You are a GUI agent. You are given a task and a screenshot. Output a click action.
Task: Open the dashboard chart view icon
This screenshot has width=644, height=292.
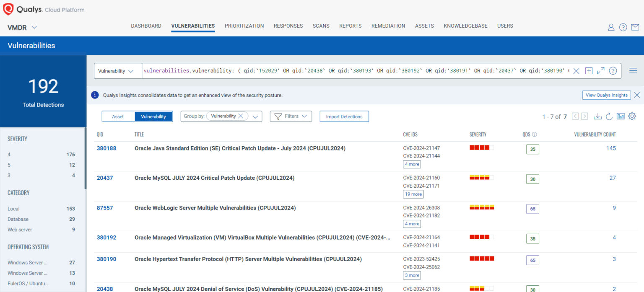click(x=621, y=116)
